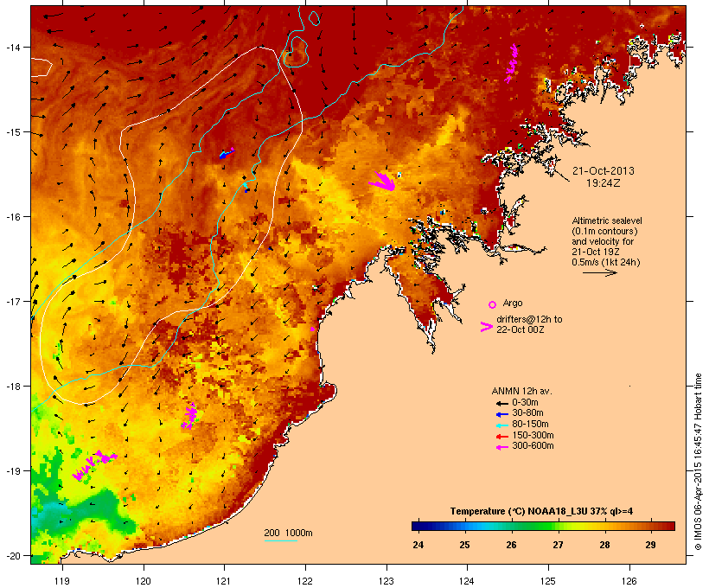Click the color bar tick label 29
The image size is (709, 588).
point(651,545)
